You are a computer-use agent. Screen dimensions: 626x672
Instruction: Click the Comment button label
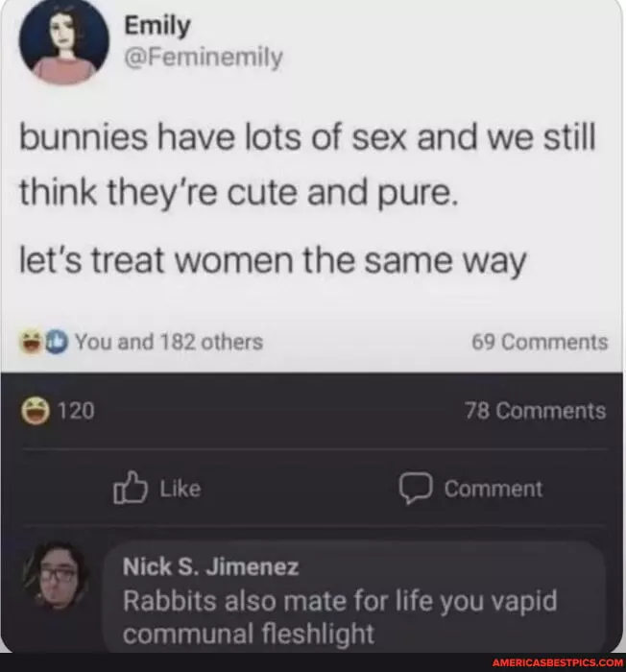tap(494, 489)
